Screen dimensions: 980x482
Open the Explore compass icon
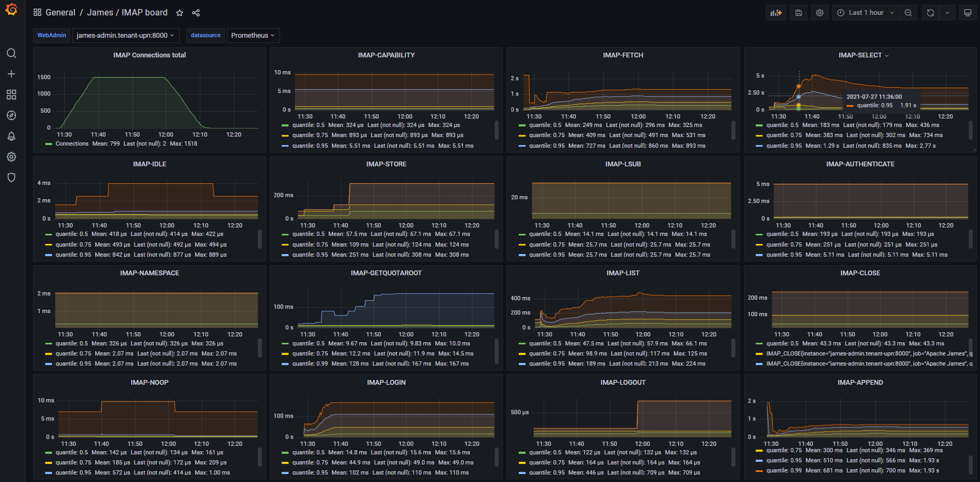tap(11, 115)
